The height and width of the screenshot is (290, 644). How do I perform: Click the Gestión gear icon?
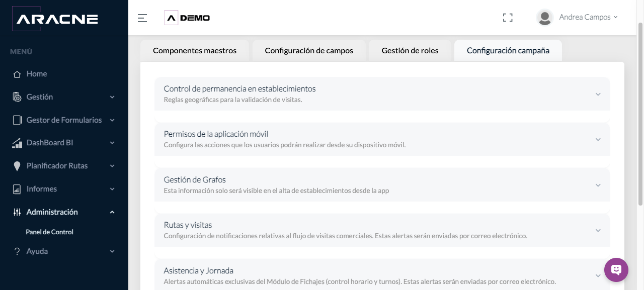17,97
